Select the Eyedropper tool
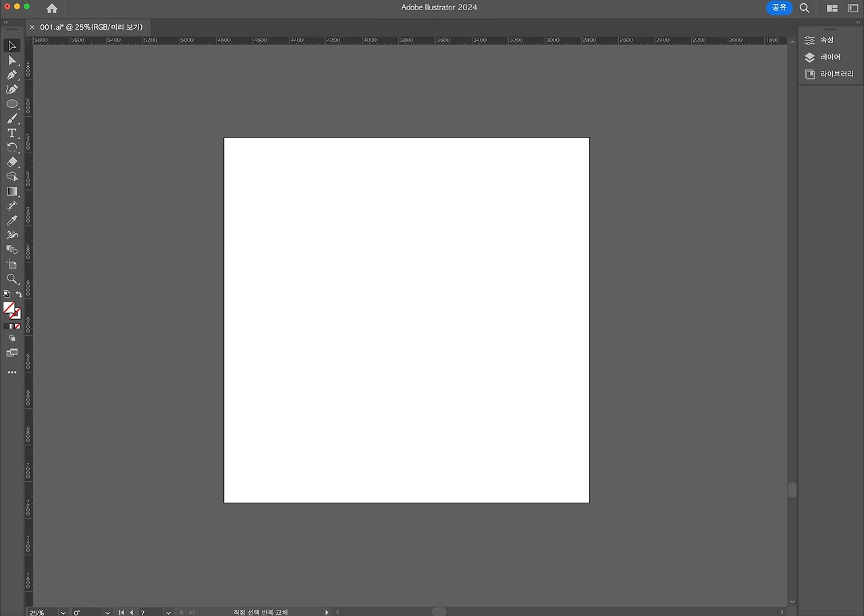 pyautogui.click(x=12, y=221)
